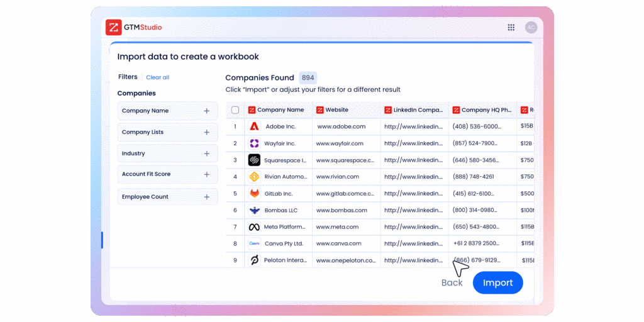Expand the Company Name filter
644x322 pixels.
pos(206,111)
